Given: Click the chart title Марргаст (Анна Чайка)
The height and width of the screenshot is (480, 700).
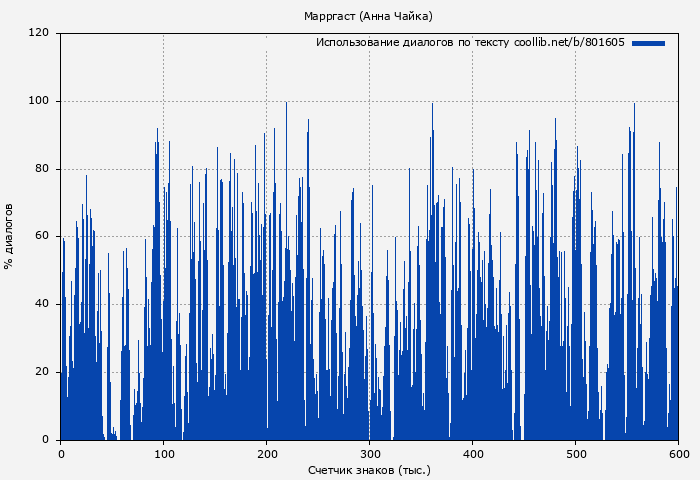Looking at the screenshot, I should [x=368, y=16].
